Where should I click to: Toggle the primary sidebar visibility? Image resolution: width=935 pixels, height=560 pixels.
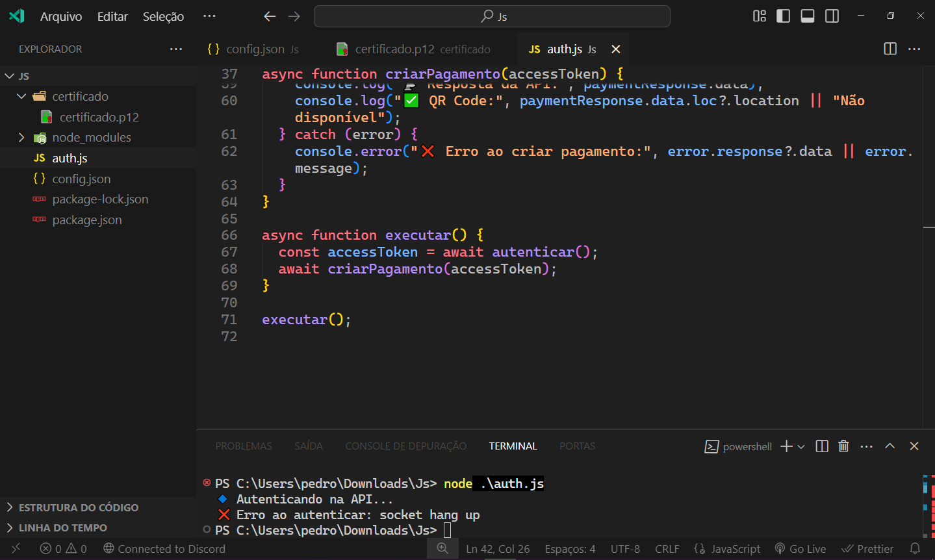click(784, 16)
